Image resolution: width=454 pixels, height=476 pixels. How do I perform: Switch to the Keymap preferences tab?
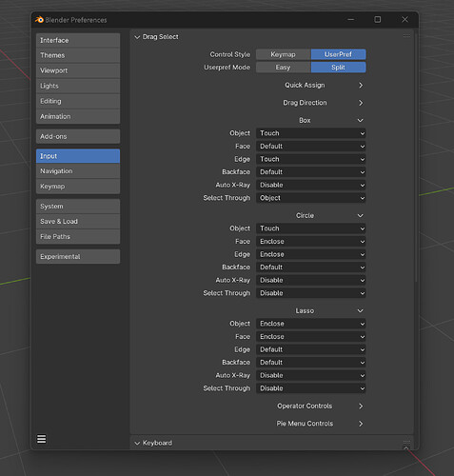tap(78, 187)
